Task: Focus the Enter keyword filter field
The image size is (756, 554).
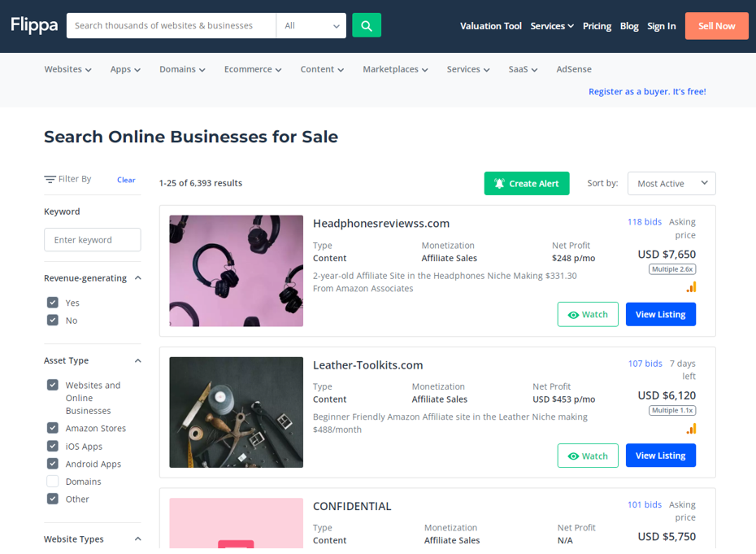Action: [93, 239]
